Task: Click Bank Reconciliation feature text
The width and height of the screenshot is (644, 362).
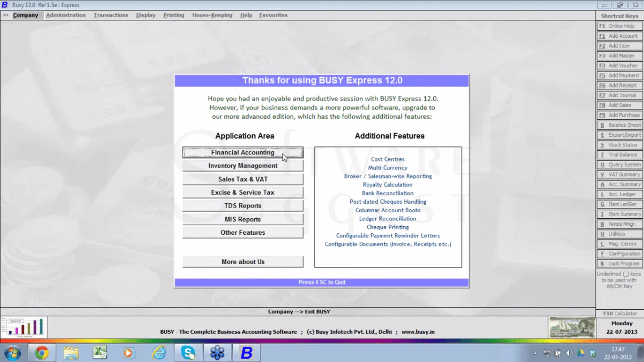Action: coord(388,193)
